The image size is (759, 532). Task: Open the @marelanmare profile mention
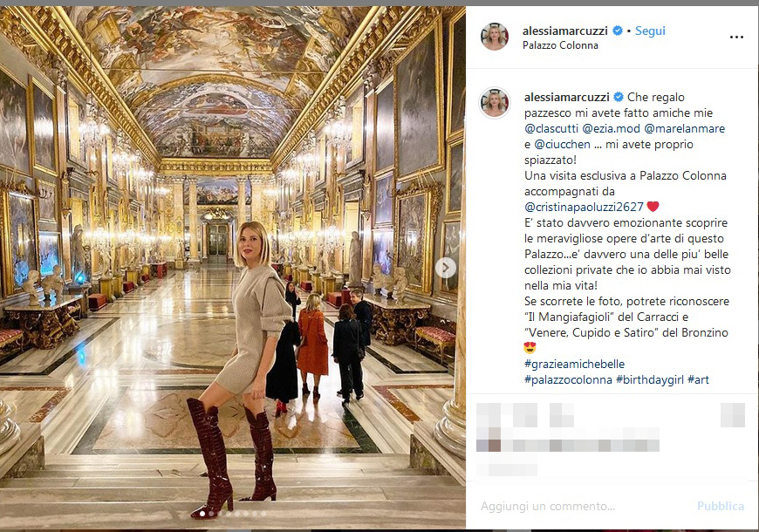point(685,129)
